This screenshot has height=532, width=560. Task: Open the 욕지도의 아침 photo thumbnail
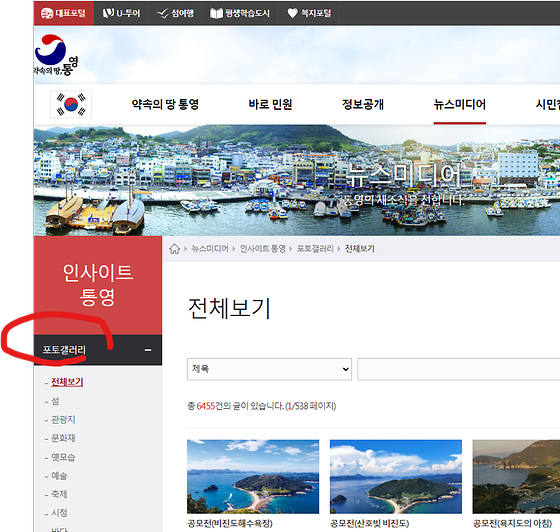click(516, 477)
